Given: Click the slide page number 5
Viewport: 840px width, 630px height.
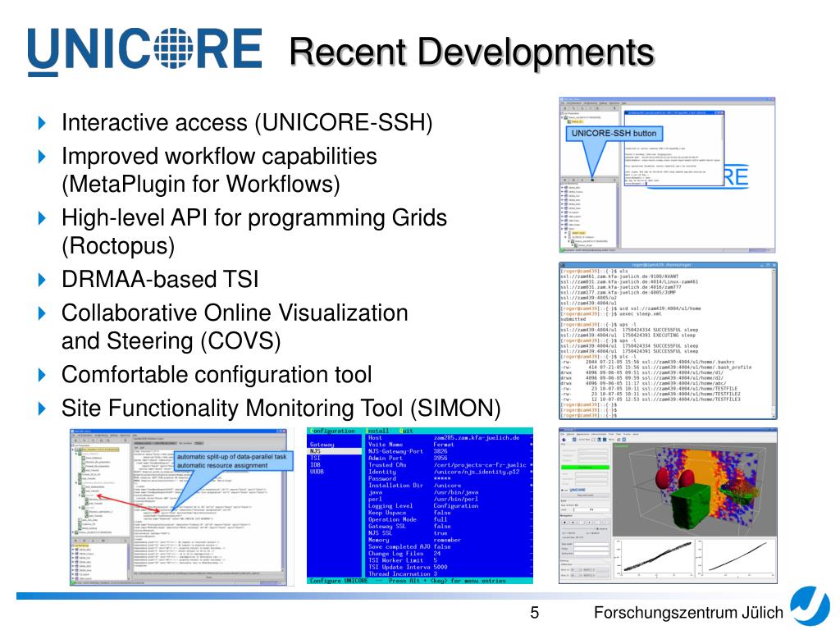Looking at the screenshot, I should tap(535, 612).
